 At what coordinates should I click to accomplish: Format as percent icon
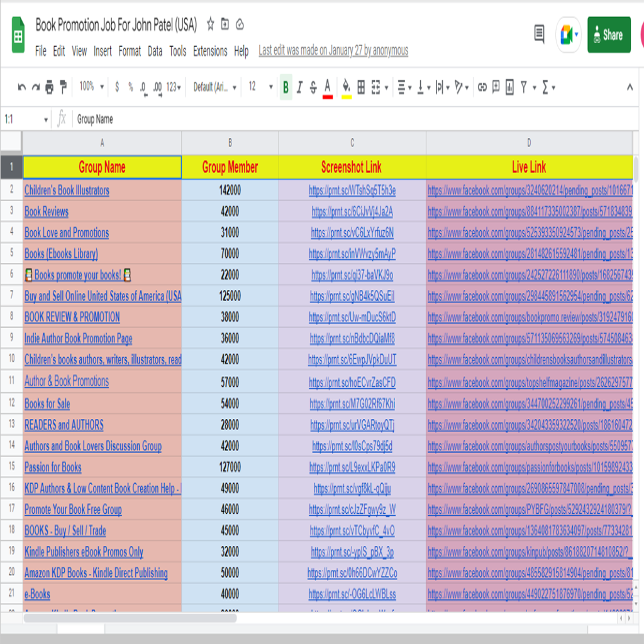pos(131,87)
